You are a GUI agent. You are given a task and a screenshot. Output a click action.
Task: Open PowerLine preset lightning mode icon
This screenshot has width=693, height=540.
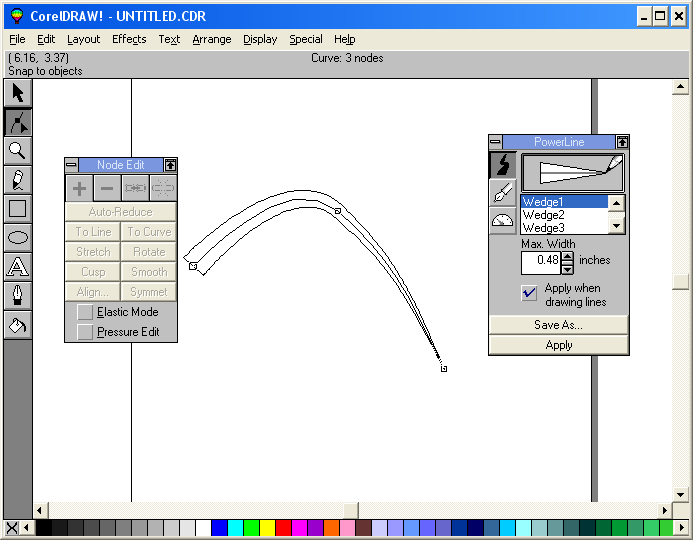click(503, 165)
